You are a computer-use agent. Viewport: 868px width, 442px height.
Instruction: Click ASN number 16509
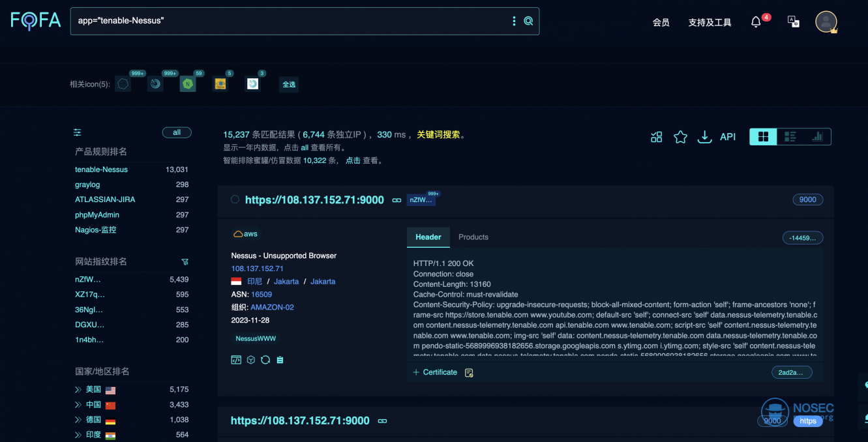click(x=262, y=295)
